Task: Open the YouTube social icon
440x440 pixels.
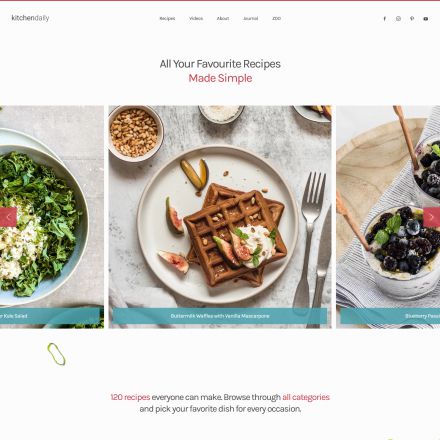Action: tap(426, 19)
